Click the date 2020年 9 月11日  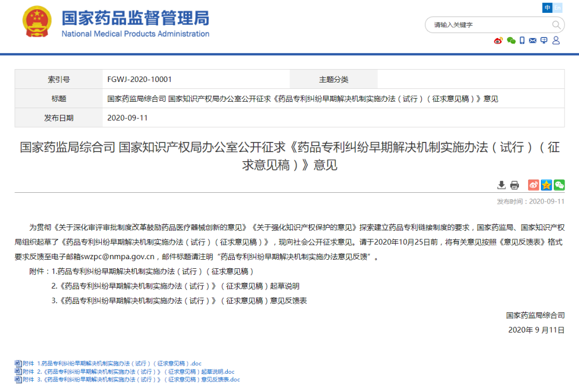click(x=536, y=330)
